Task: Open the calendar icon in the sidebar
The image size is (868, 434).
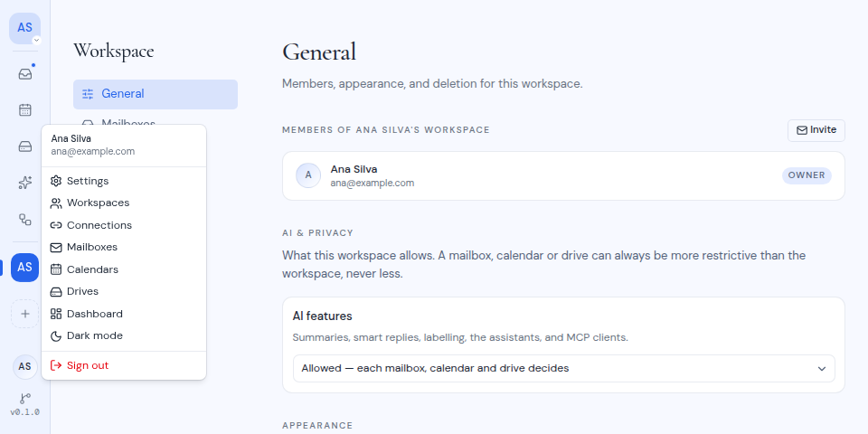Action: (25, 109)
